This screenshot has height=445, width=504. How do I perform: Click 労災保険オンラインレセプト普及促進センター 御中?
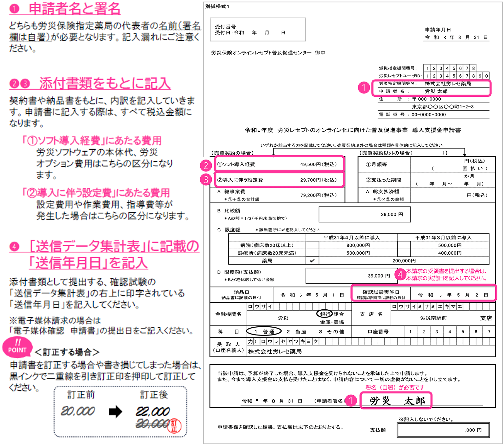tap(268, 53)
